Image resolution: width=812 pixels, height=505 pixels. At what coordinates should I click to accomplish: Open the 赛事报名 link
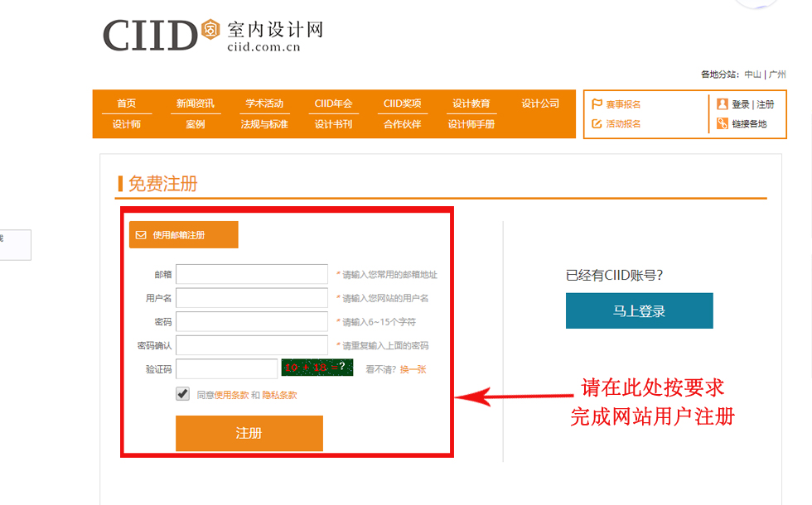[623, 104]
